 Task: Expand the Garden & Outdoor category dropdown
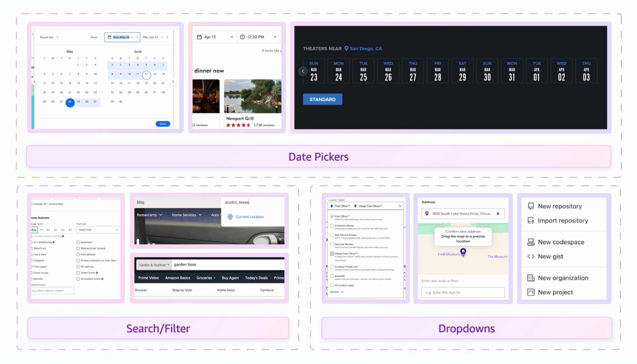click(x=154, y=265)
